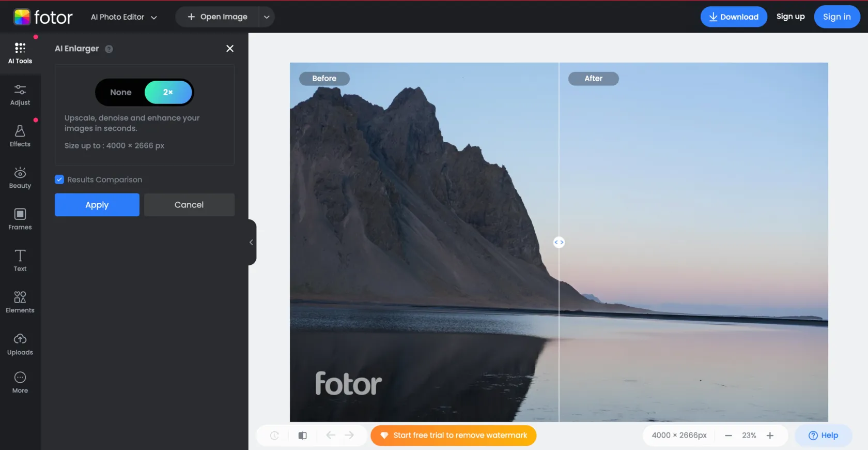Open the Frames panel
This screenshot has width=868, height=450.
point(20,219)
